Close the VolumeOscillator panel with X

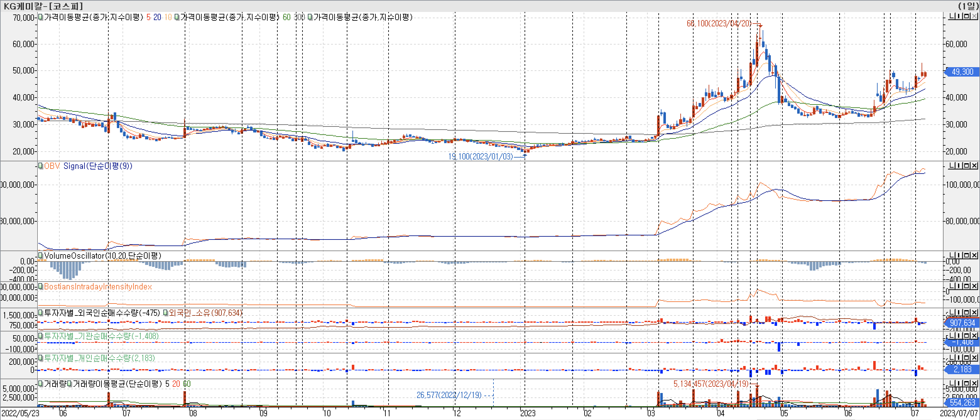pos(974,256)
